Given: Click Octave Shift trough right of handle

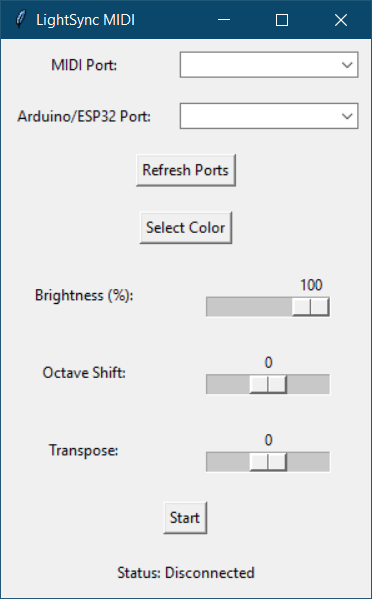Looking at the screenshot, I should tap(308, 384).
